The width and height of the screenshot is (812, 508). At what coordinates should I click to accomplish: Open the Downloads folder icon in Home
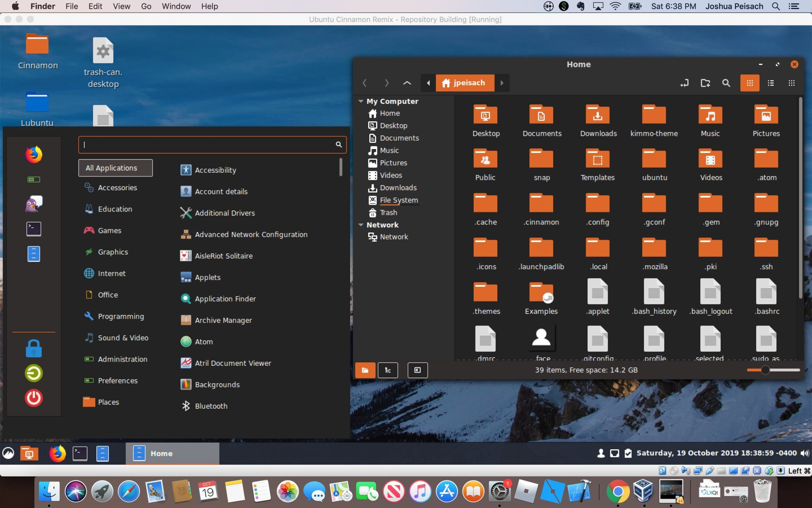(x=598, y=115)
